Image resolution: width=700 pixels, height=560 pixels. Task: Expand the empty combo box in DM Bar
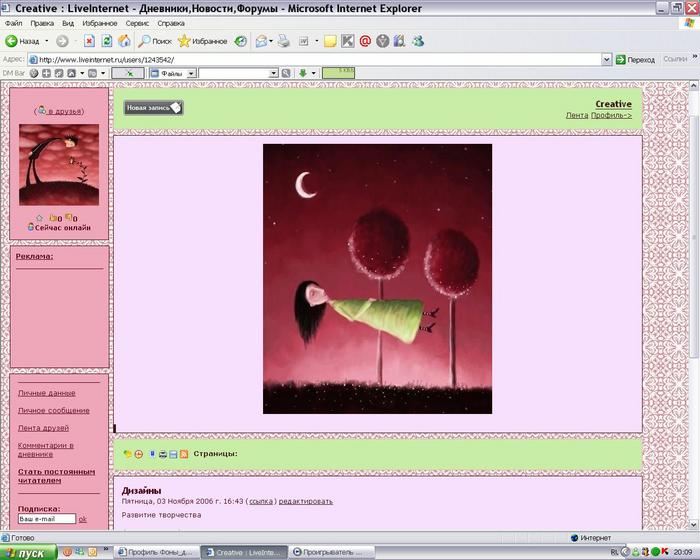pyautogui.click(x=274, y=73)
